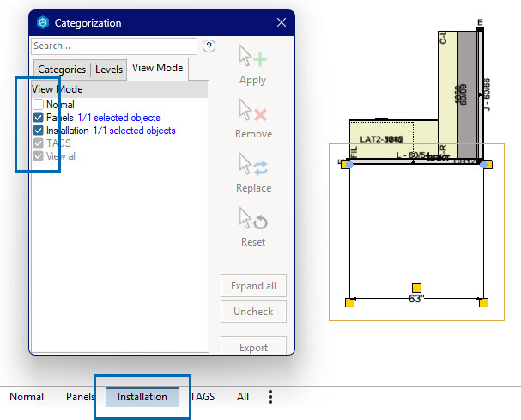Select the gray vertical panel in drawing
The width and height of the screenshot is (521, 420).
(467, 94)
